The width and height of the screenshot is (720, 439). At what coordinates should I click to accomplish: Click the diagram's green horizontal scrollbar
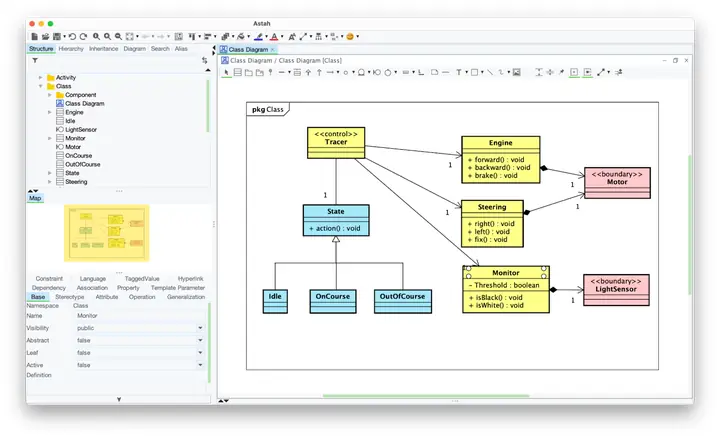[426, 395]
